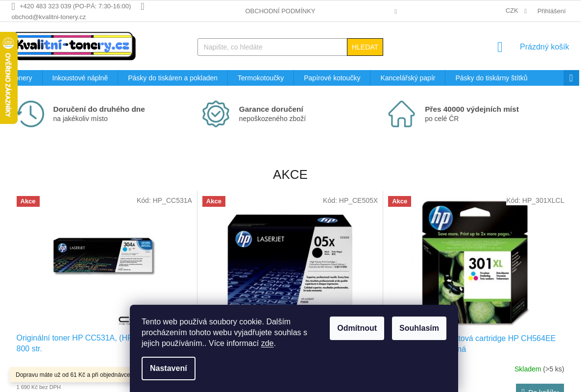The image size is (588, 392).
Task: Expand more categories at navigation bar end
Action: (571, 78)
